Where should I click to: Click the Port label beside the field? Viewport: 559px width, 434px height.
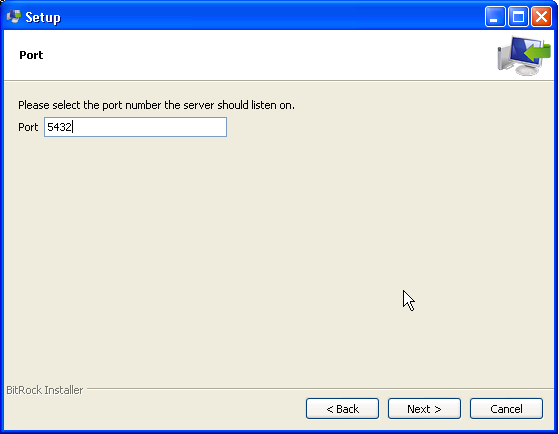(28, 127)
